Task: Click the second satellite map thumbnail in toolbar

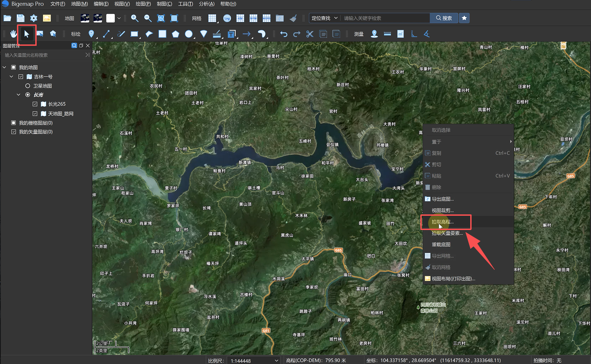Action: tap(98, 18)
